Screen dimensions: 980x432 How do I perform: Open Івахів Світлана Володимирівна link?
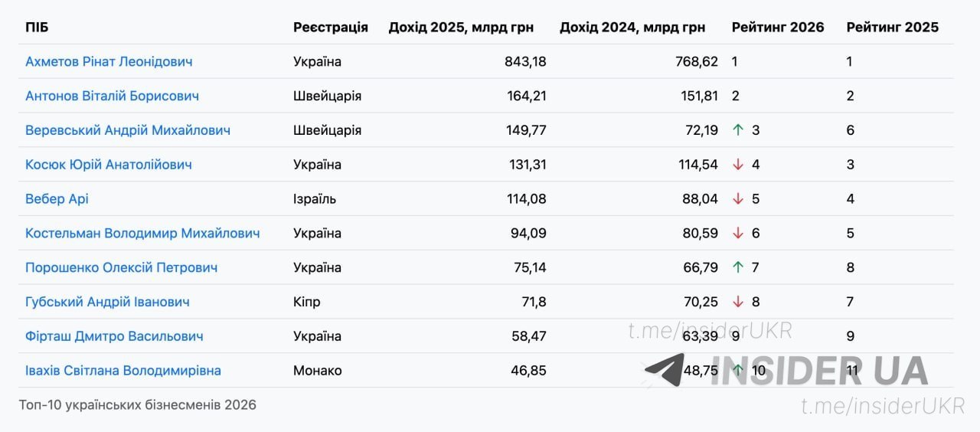tap(123, 371)
